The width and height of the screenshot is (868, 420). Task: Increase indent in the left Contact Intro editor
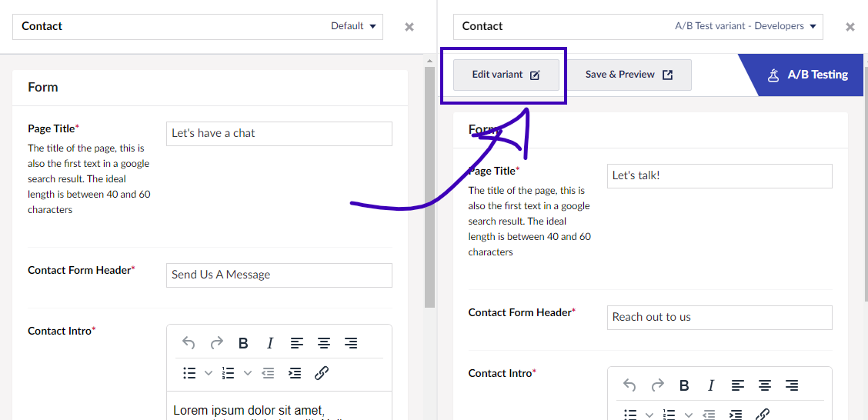click(295, 373)
